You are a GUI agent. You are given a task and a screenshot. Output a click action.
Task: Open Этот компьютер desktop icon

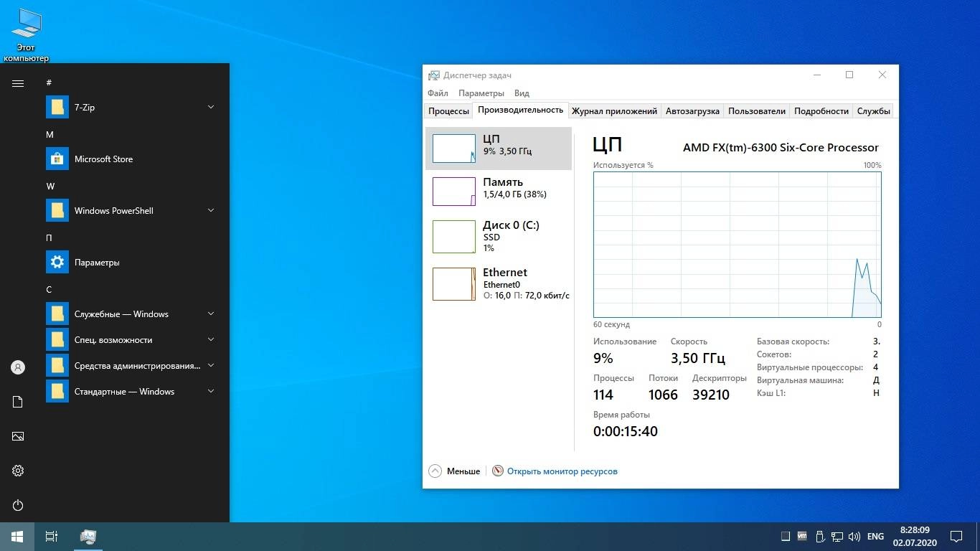click(x=27, y=35)
